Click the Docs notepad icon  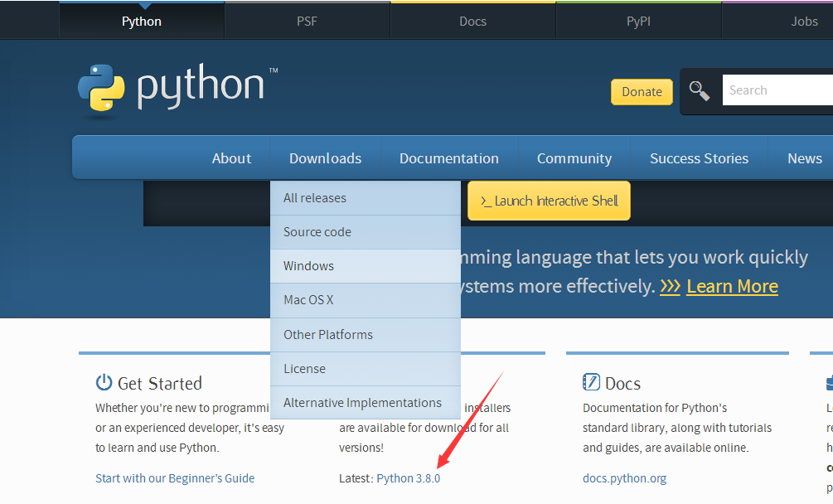pyautogui.click(x=591, y=382)
